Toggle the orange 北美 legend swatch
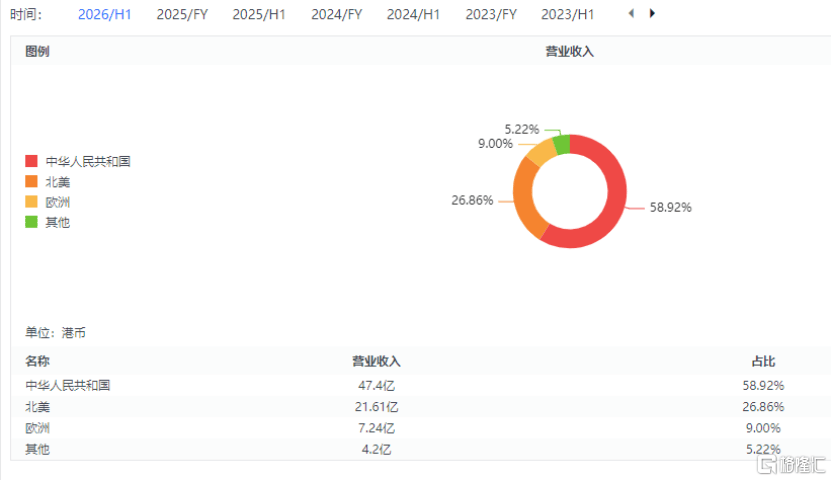This screenshot has width=832, height=481. (31, 182)
